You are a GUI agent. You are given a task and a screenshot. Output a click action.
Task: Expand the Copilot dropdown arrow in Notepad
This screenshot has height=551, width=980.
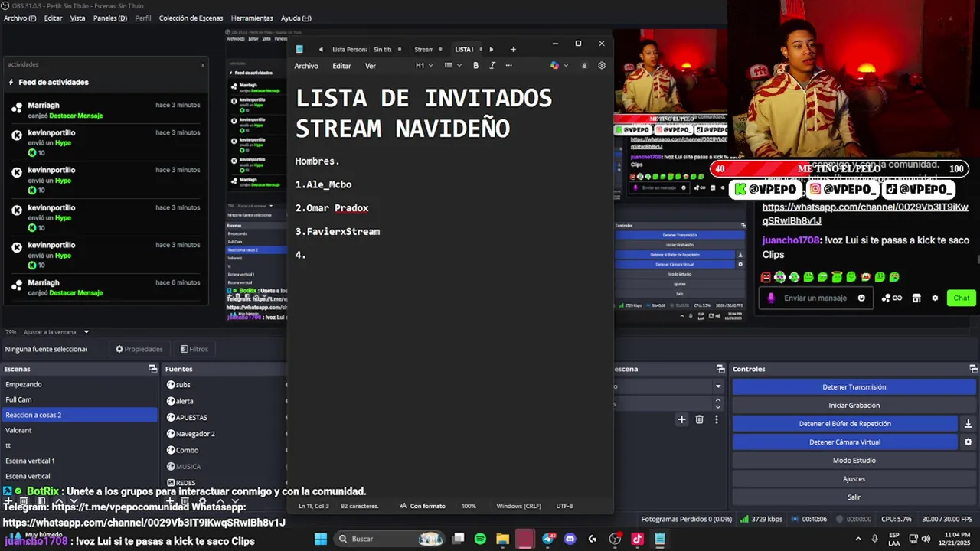[566, 66]
